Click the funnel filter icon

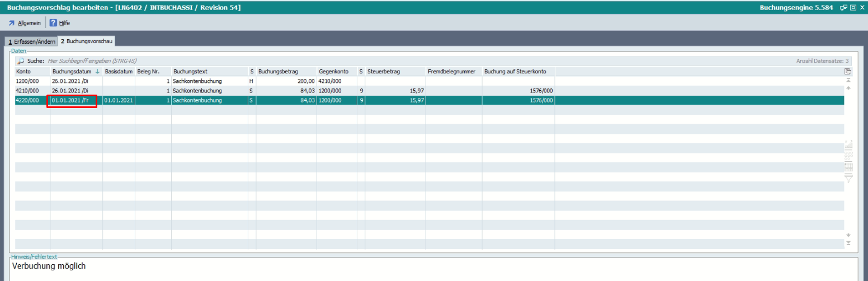tap(848, 178)
